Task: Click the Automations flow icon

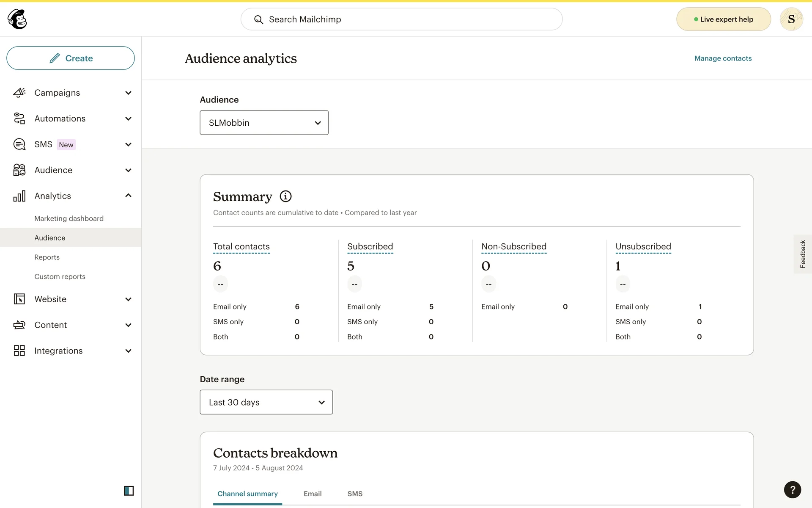Action: (x=19, y=119)
